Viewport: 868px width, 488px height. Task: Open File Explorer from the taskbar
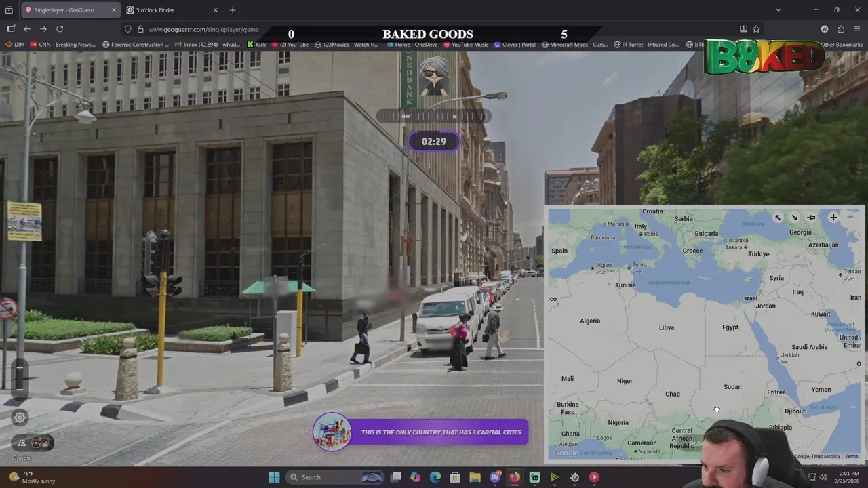475,477
